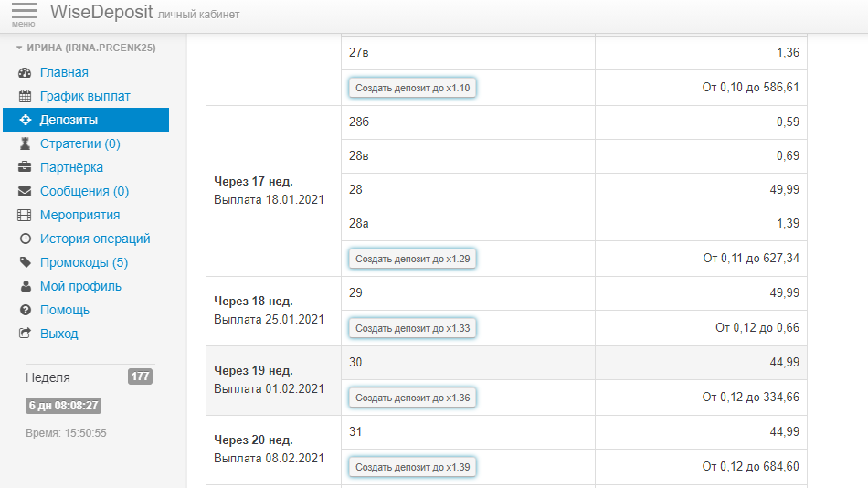Click the calendar icon for График выплат
The width and height of the screenshot is (868, 488).
click(25, 97)
